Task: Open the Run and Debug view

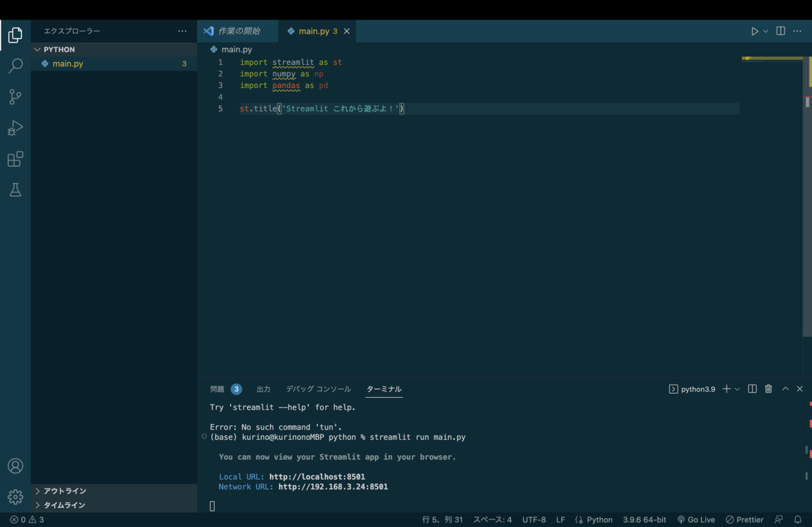Action: (15, 128)
